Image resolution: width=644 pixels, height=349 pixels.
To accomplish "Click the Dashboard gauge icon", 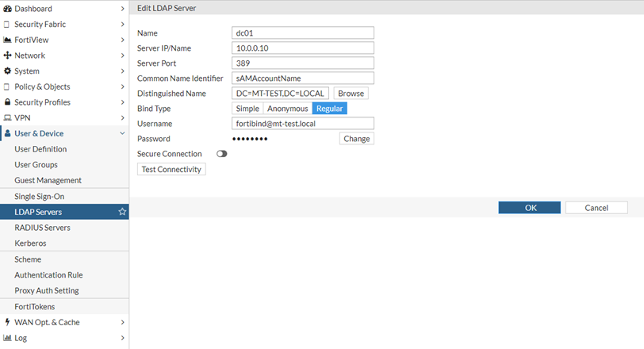I will coord(7,9).
